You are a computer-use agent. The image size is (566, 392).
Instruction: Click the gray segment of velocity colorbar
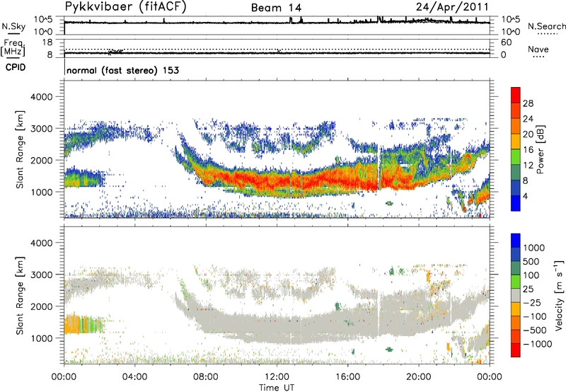[x=516, y=296]
